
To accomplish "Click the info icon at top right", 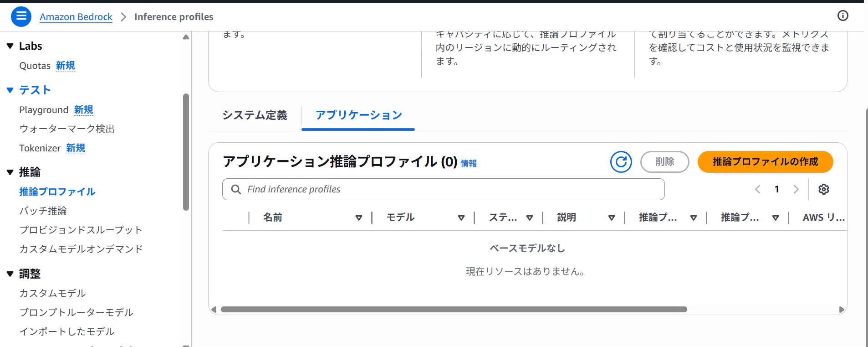I will 843,16.
